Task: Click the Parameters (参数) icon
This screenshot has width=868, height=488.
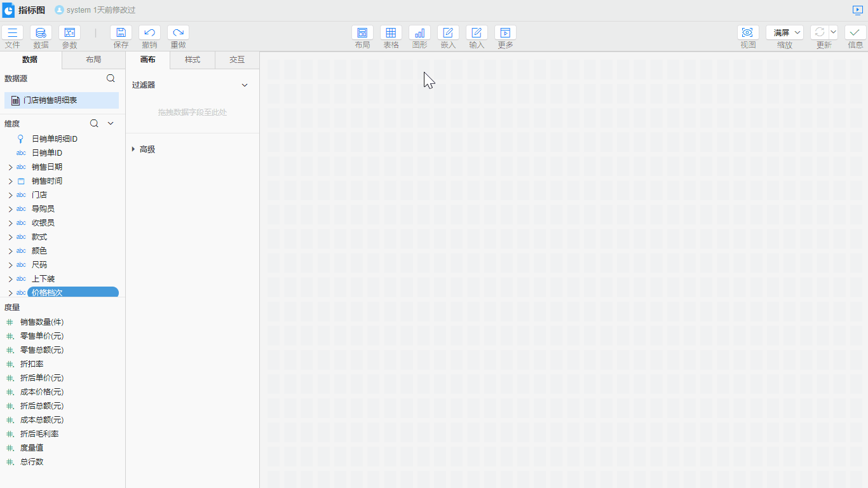Action: (69, 33)
